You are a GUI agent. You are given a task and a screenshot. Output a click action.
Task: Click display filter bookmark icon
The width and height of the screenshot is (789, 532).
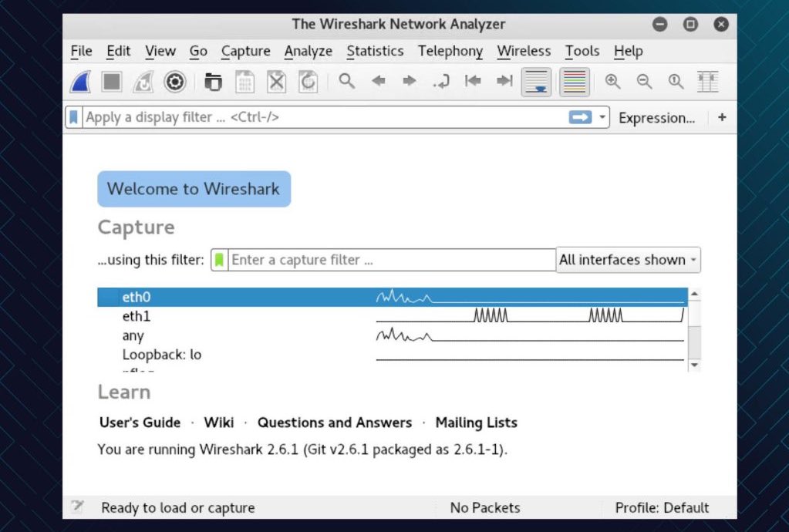pos(73,117)
